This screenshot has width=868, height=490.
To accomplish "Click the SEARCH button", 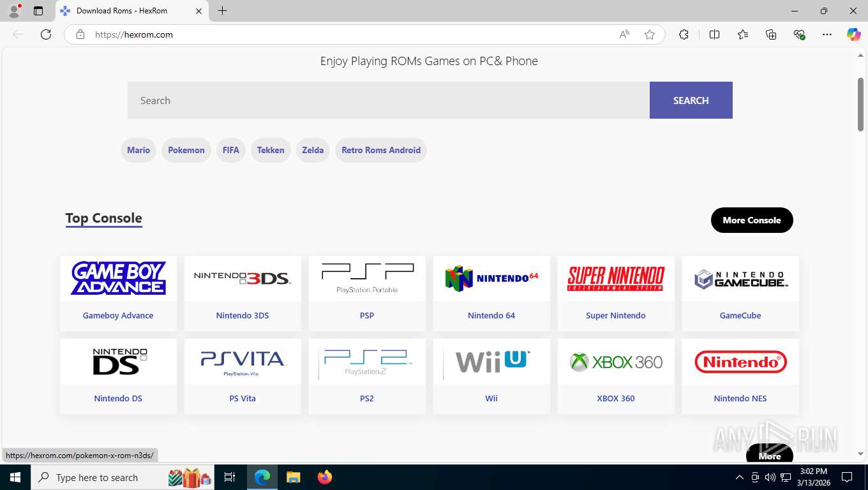I will (x=691, y=100).
